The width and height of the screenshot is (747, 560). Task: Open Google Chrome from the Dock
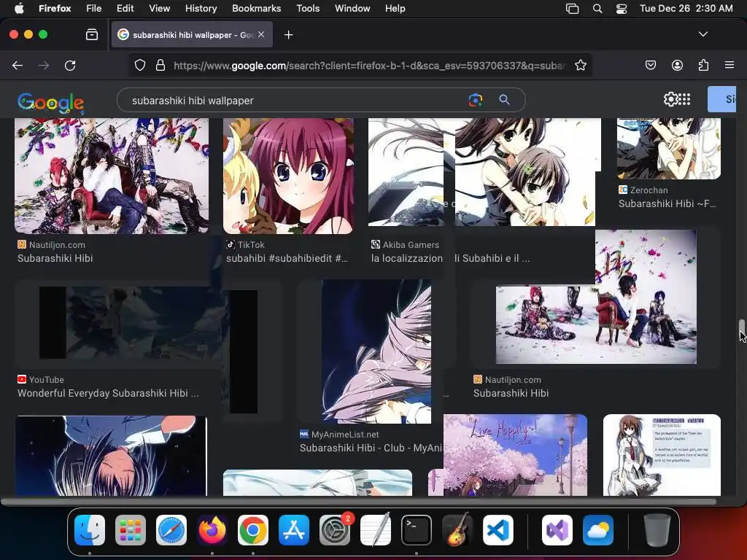253,529
